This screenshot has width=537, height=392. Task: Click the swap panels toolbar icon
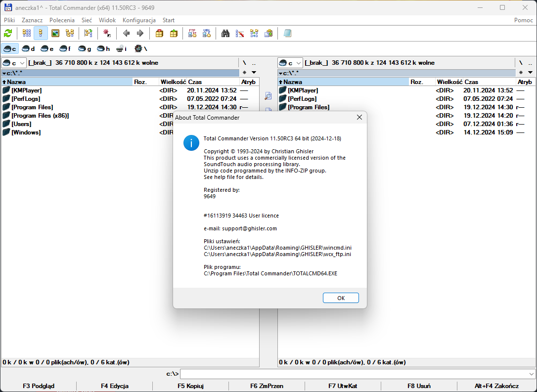pyautogui.click(x=89, y=33)
